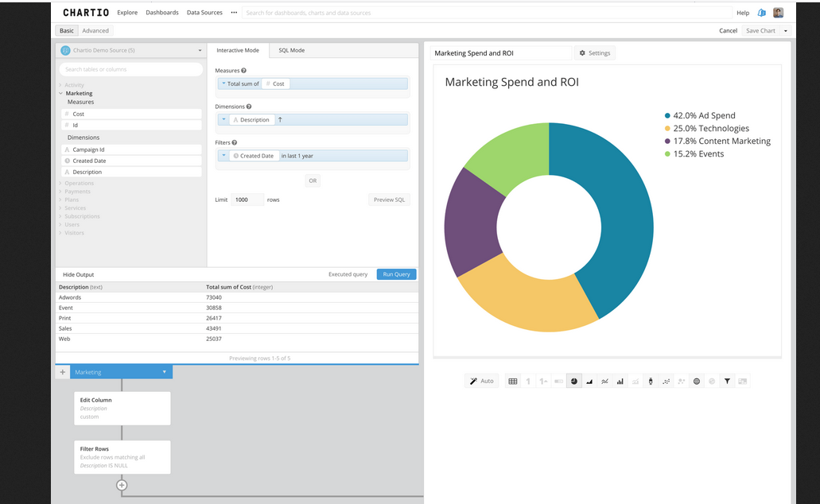Click the plus icon beside Marketing pipeline
This screenshot has width=820, height=504.
(62, 372)
